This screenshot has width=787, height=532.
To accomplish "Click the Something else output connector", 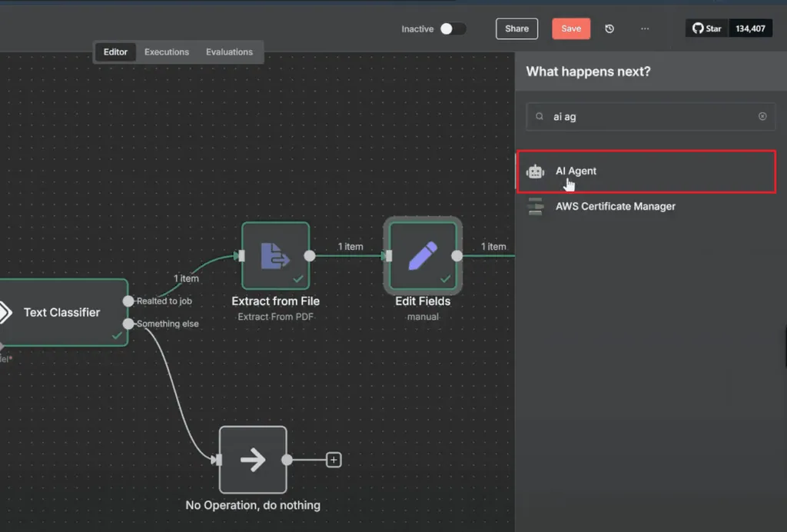I will tap(128, 324).
